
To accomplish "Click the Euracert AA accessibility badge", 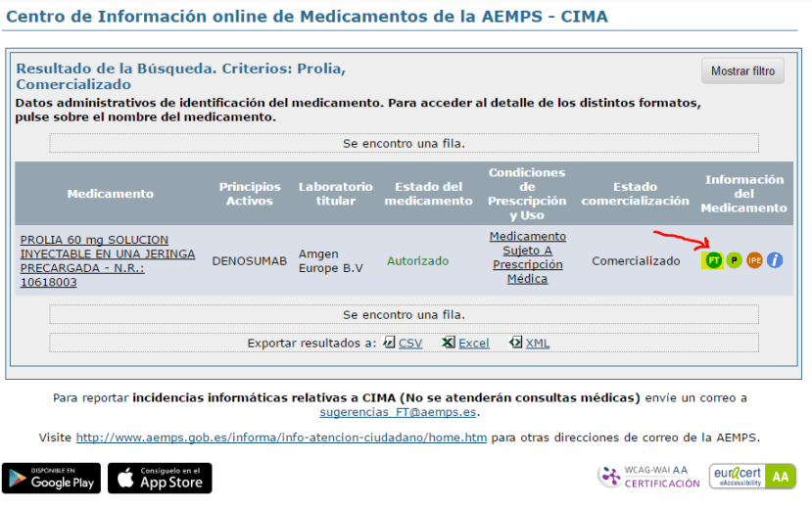I will 752,477.
